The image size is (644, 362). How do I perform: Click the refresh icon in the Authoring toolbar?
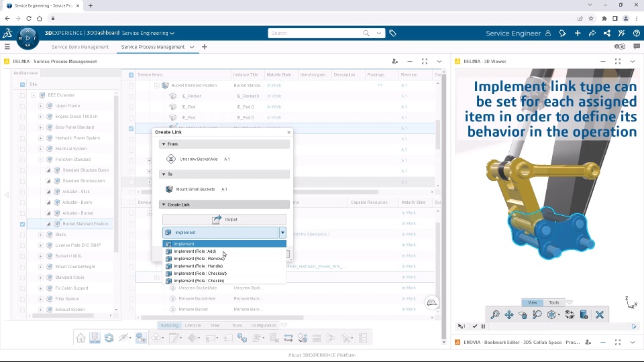tap(109, 338)
